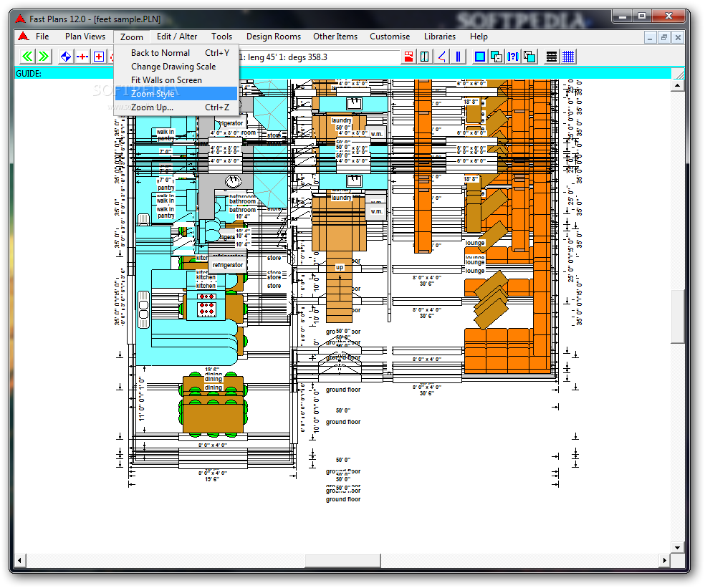Viewport: 705px width, 588px height.
Task: Click horizontal scrollbar left arrow
Action: click(x=20, y=561)
